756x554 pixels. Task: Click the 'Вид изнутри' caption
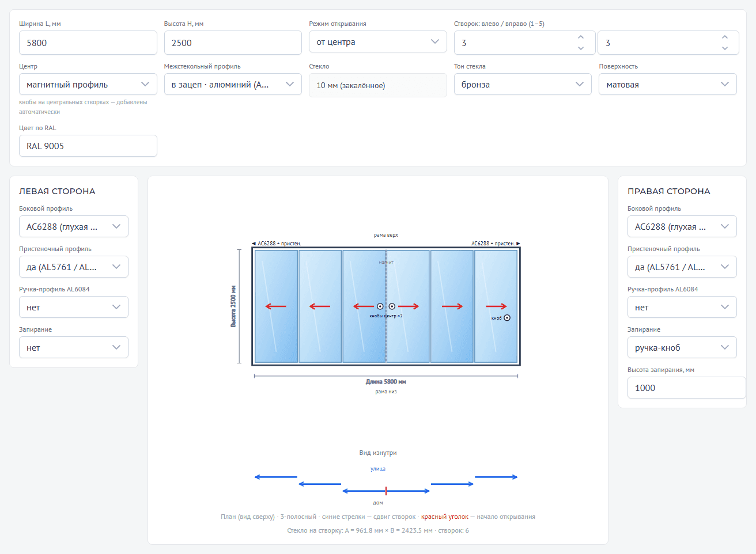378,453
